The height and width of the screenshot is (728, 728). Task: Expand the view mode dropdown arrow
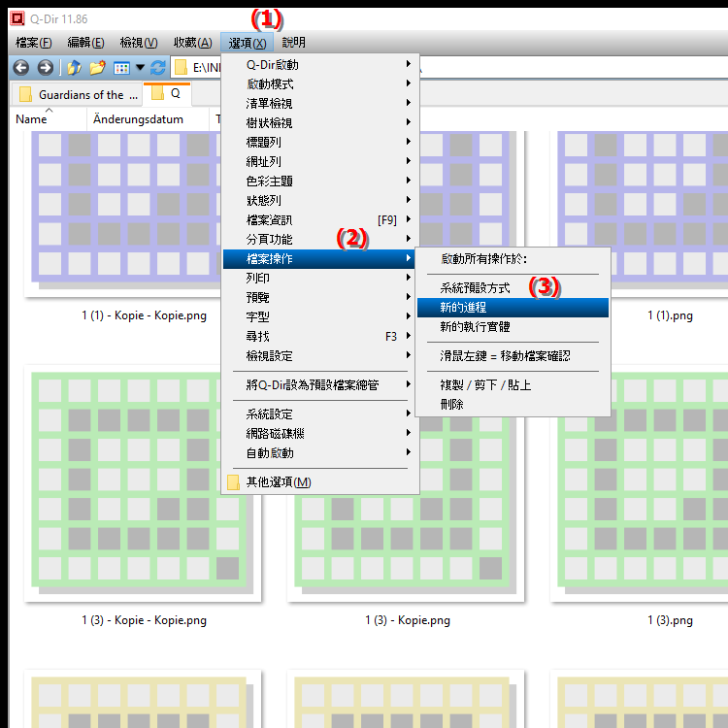pos(140,68)
